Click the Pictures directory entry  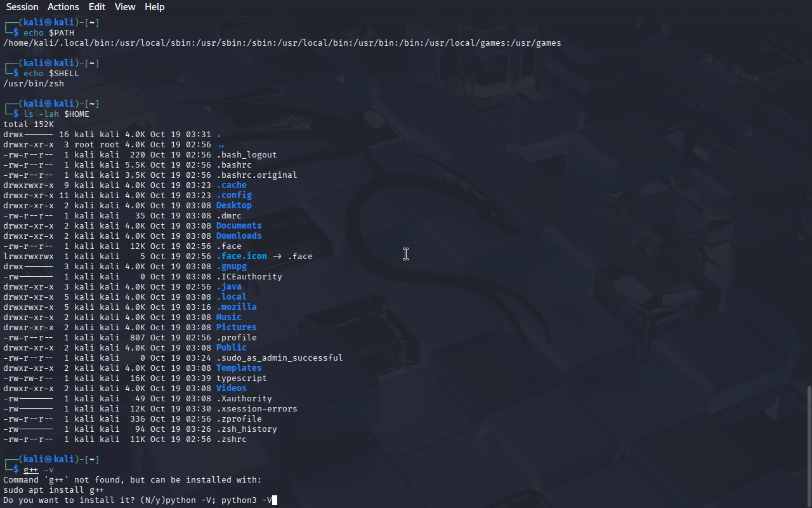point(236,327)
